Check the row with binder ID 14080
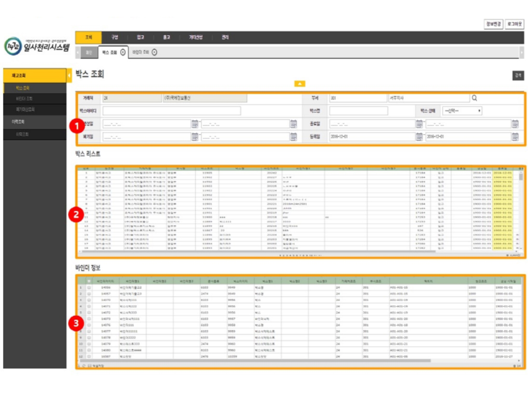Viewport: 532px width, 403px height. tap(89, 350)
